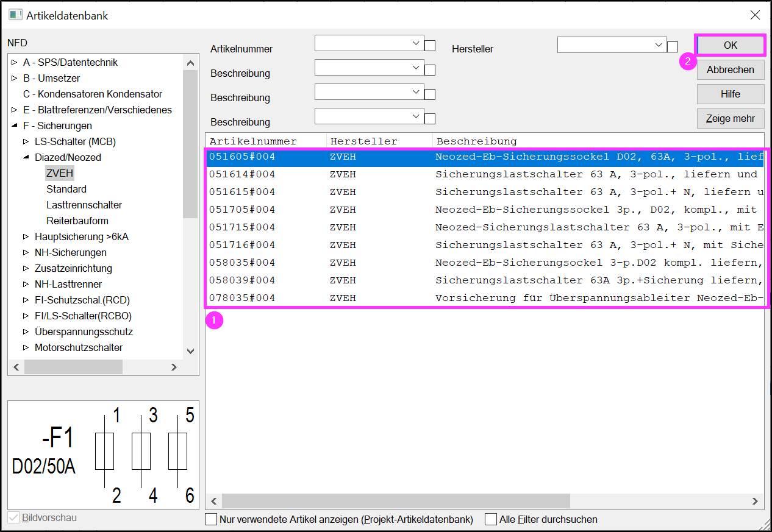Tick the checkbox beside the middle Beschreibung filter
Viewport: 772px width, 532px height.
point(430,94)
